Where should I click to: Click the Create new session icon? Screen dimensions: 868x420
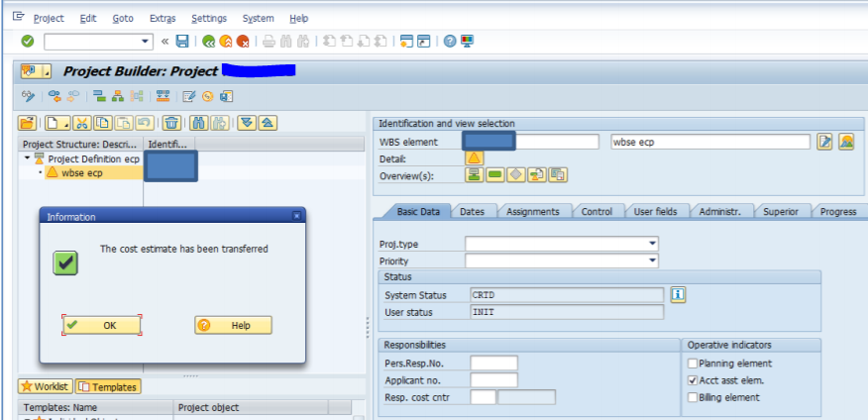tap(407, 42)
